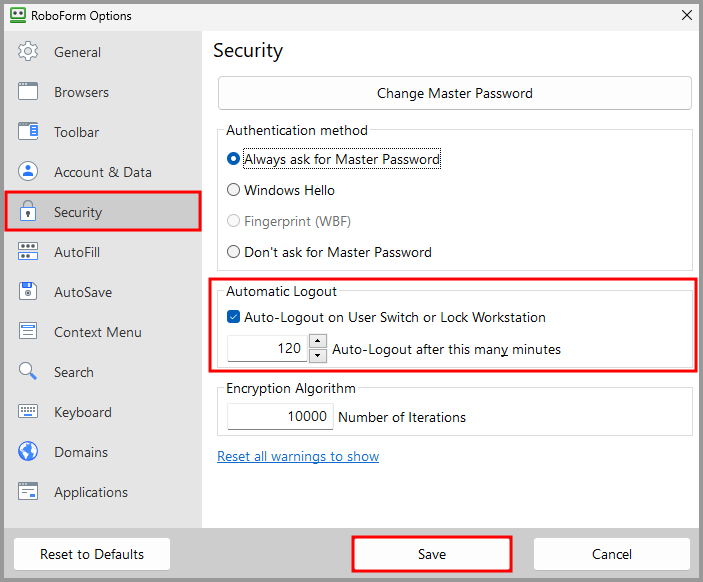This screenshot has height=582, width=703.
Task: Click the Browsers window icon
Action: pos(28,91)
